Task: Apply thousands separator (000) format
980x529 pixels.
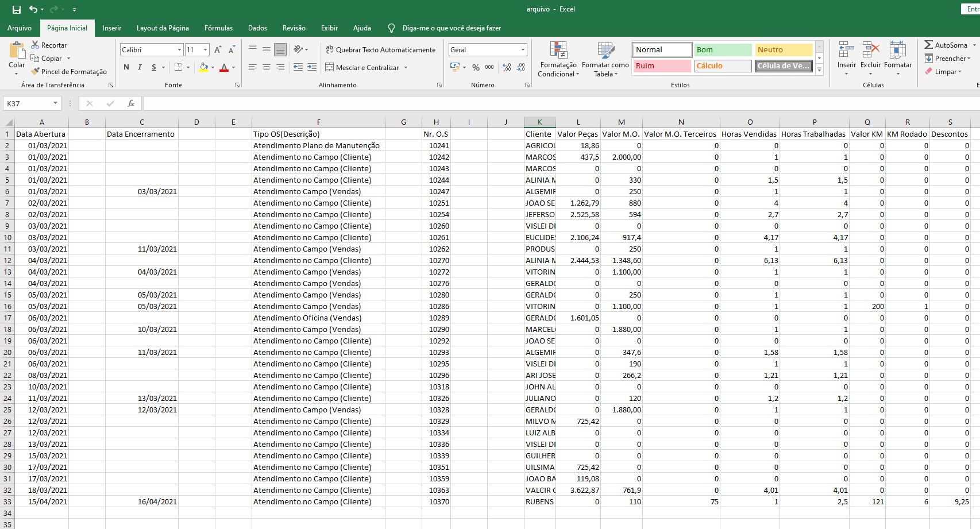Action: point(489,67)
